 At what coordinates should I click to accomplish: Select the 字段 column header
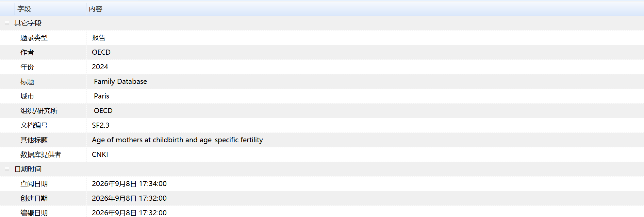pos(50,9)
